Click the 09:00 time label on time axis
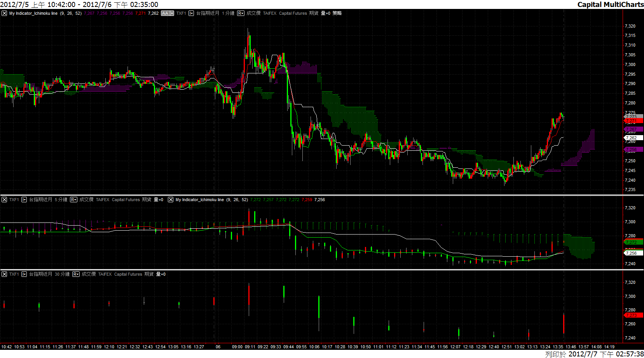644x358 pixels. tap(237, 347)
